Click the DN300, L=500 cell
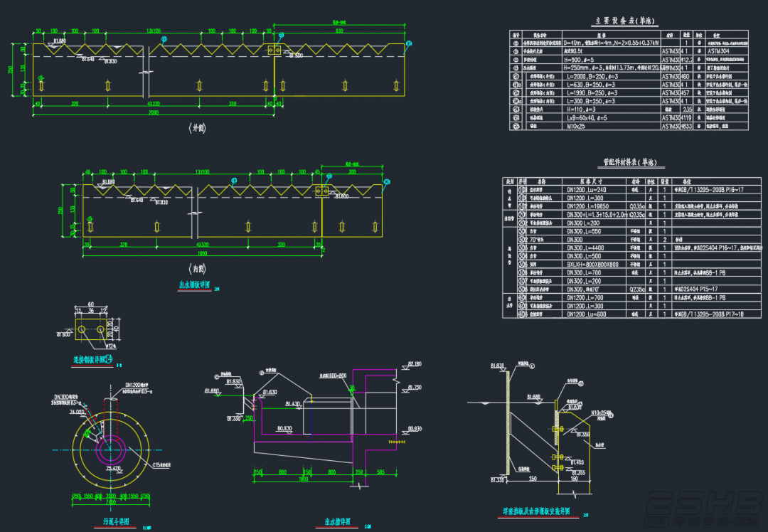Viewport: 768px width, 532px height. tap(584, 257)
